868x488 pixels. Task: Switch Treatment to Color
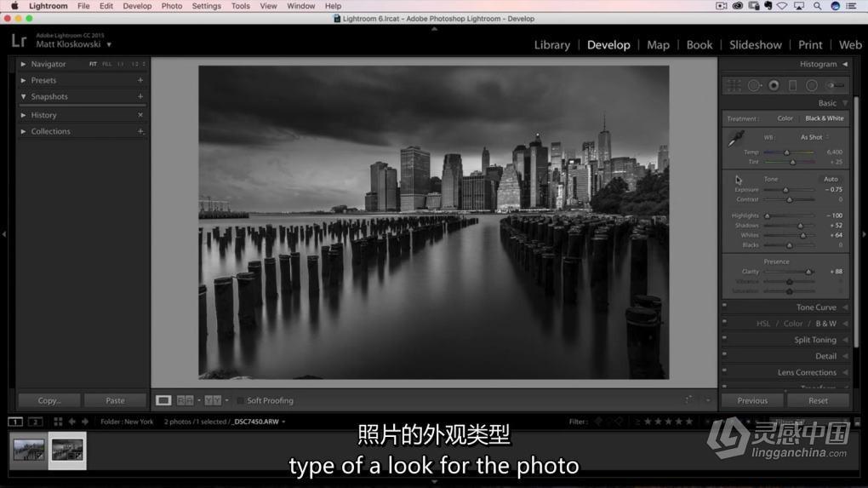pos(785,118)
